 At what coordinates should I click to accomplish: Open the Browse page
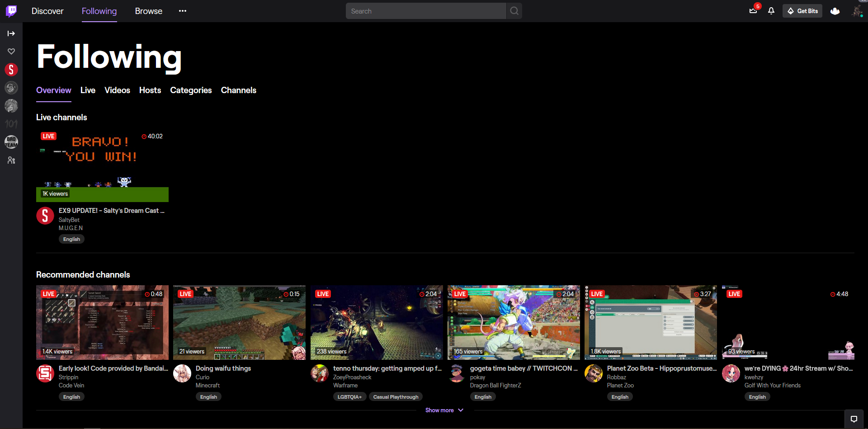click(x=149, y=11)
